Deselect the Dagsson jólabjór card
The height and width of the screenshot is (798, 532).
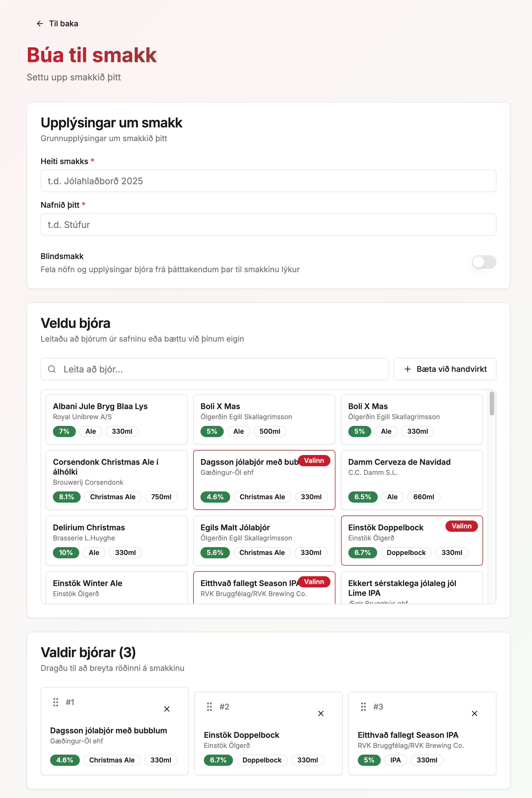point(264,480)
